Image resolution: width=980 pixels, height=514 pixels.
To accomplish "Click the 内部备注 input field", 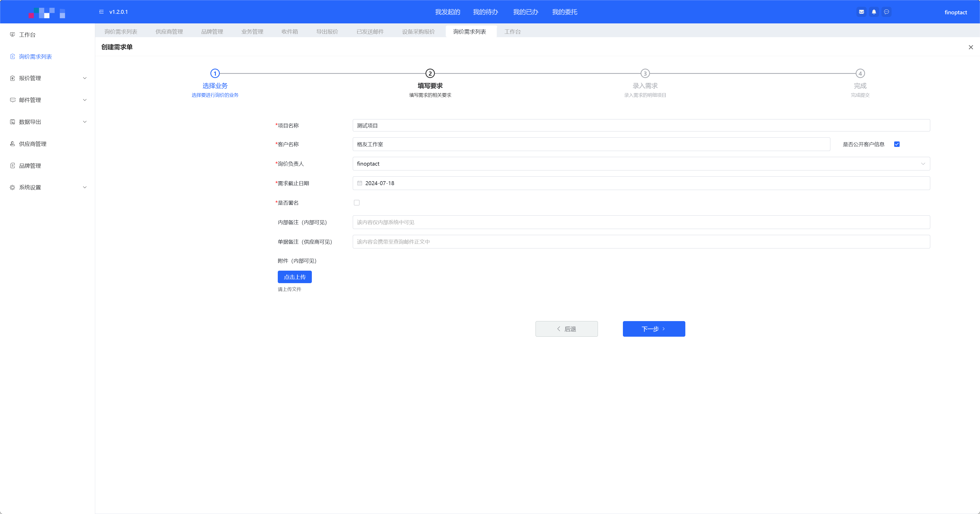I will [x=641, y=222].
